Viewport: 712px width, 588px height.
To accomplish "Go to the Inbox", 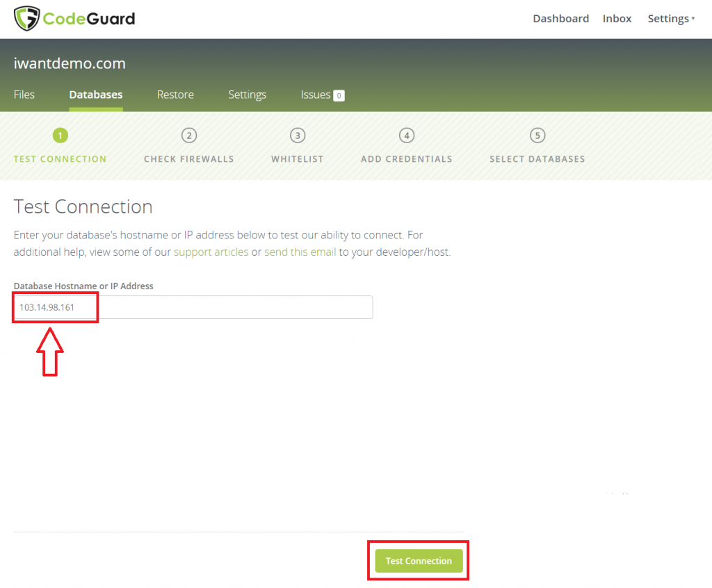I will pos(617,19).
